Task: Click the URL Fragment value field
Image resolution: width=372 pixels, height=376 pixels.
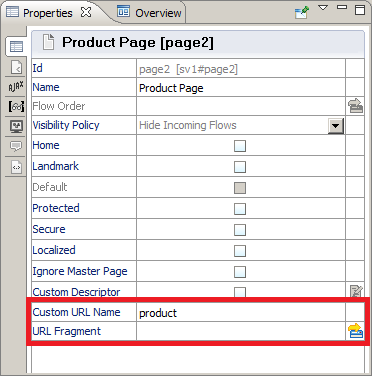Action: [241, 331]
